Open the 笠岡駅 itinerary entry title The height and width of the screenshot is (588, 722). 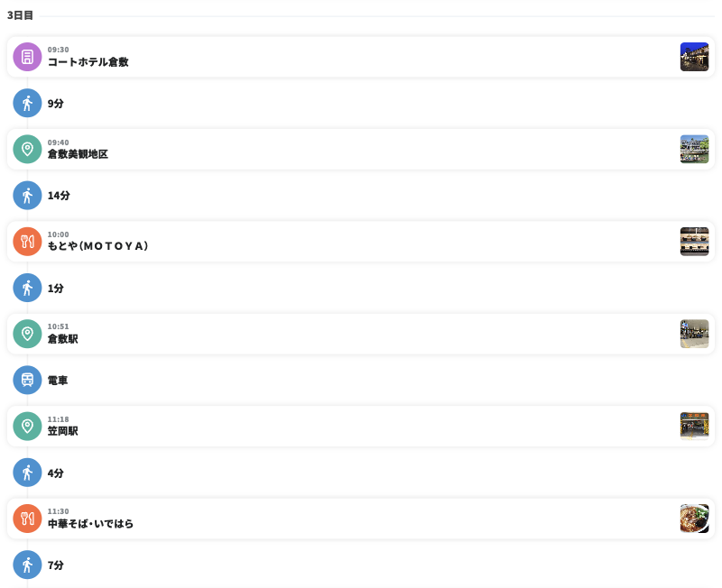(x=63, y=431)
